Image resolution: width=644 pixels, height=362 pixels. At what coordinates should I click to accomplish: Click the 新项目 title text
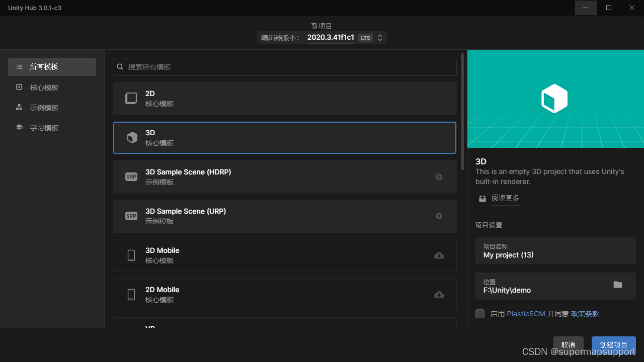pyautogui.click(x=322, y=26)
